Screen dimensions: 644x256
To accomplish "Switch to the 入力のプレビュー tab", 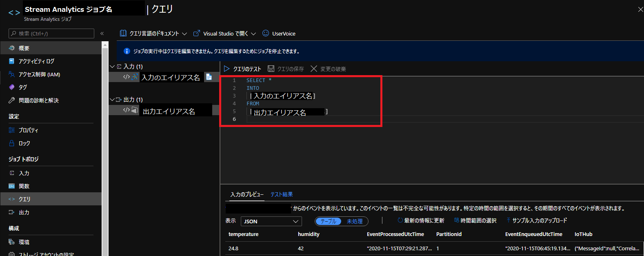I will click(247, 195).
